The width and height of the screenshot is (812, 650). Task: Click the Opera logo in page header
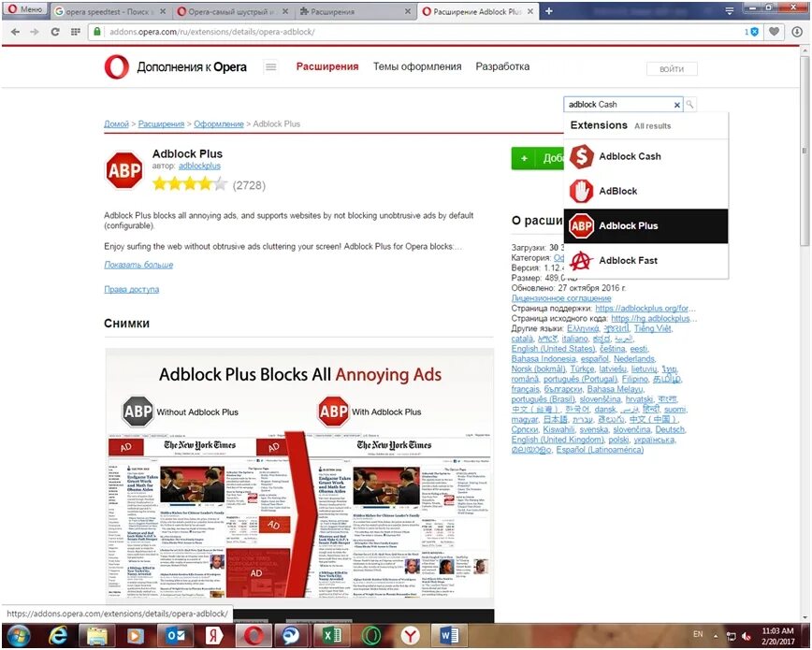click(x=117, y=66)
